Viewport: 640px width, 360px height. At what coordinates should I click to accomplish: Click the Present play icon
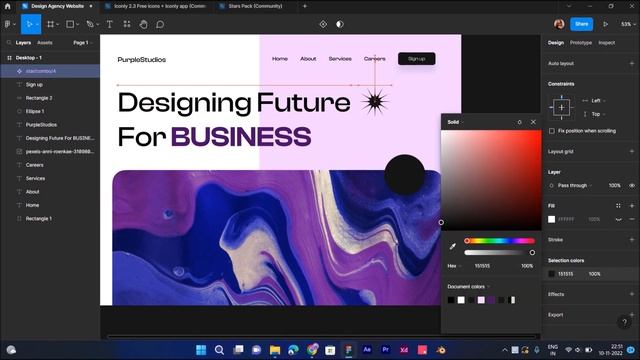click(605, 24)
